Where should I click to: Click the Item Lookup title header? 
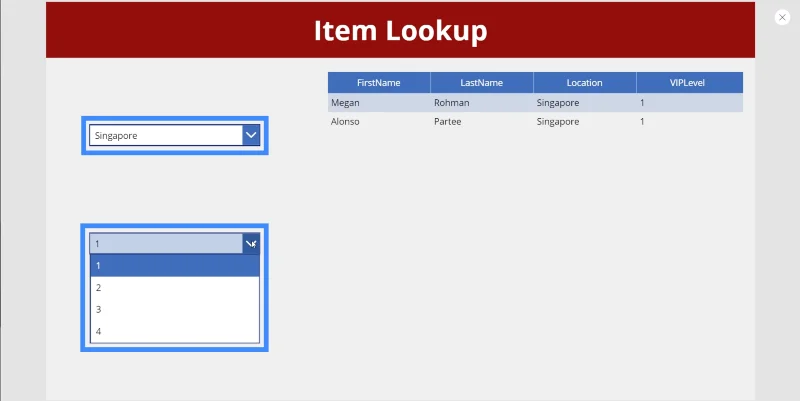pos(401,30)
